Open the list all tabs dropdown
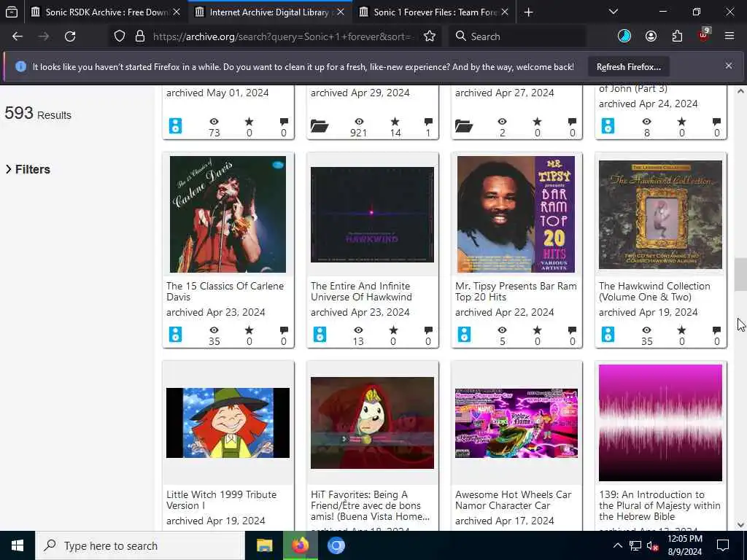Viewport: 747px width, 560px height. tap(613, 12)
